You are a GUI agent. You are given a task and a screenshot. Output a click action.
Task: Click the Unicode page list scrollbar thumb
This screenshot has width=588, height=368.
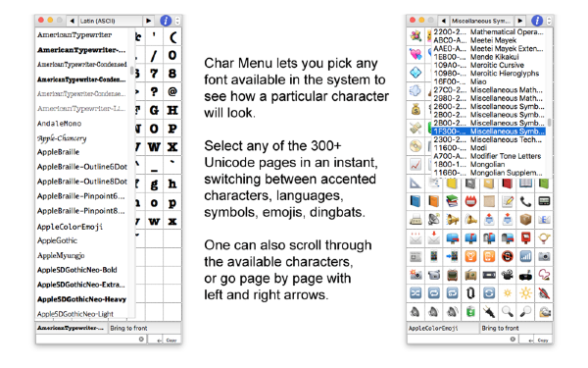coord(549,123)
